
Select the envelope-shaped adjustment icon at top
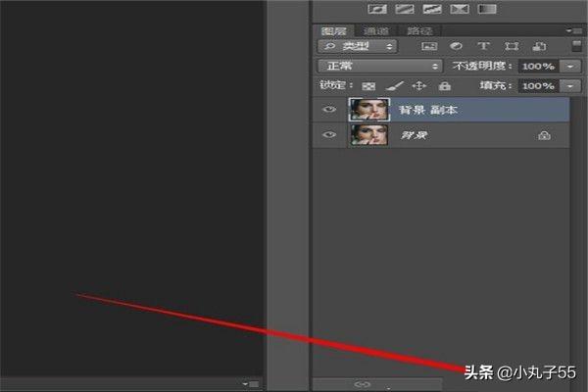[460, 9]
